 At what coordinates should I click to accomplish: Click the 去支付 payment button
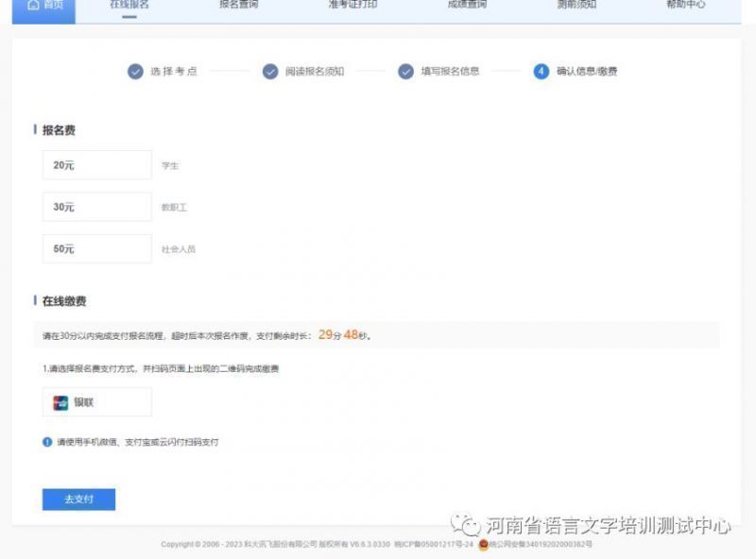coord(79,499)
